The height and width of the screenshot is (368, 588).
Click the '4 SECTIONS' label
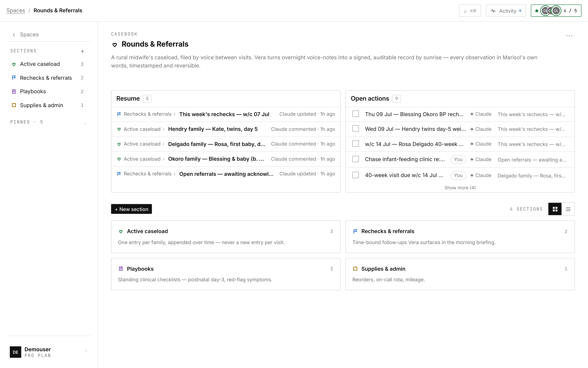pyautogui.click(x=526, y=209)
